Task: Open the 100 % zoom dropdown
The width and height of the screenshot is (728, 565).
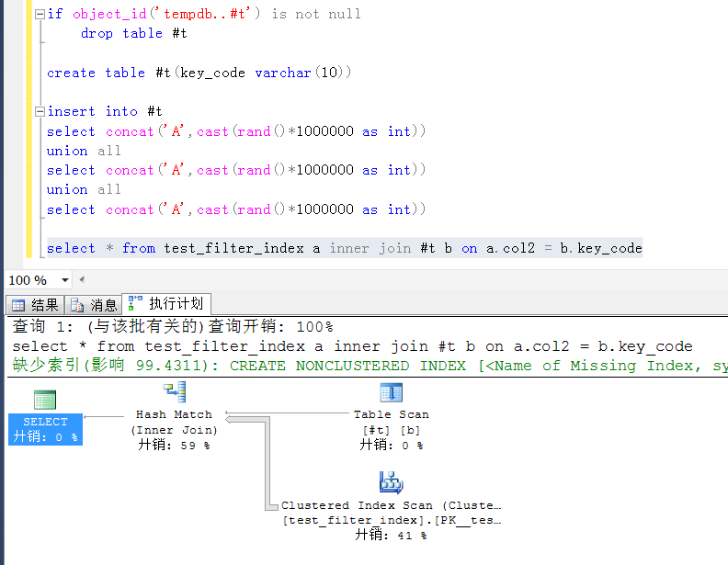Action: (64, 280)
